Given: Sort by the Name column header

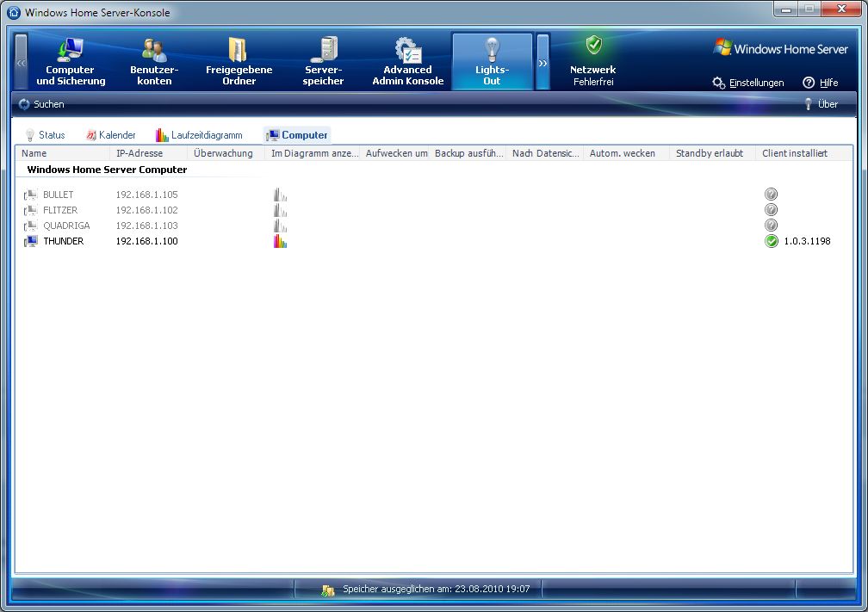Looking at the screenshot, I should tap(63, 153).
